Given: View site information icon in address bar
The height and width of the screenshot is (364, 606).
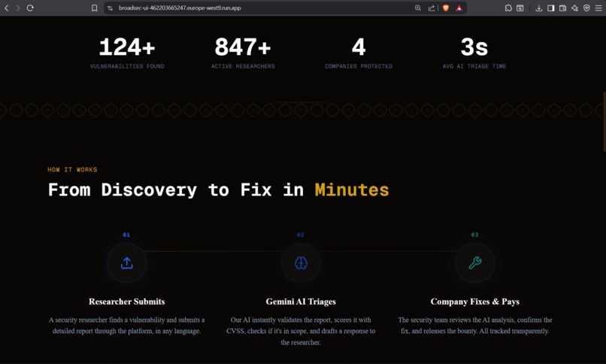Looking at the screenshot, I should point(110,8).
